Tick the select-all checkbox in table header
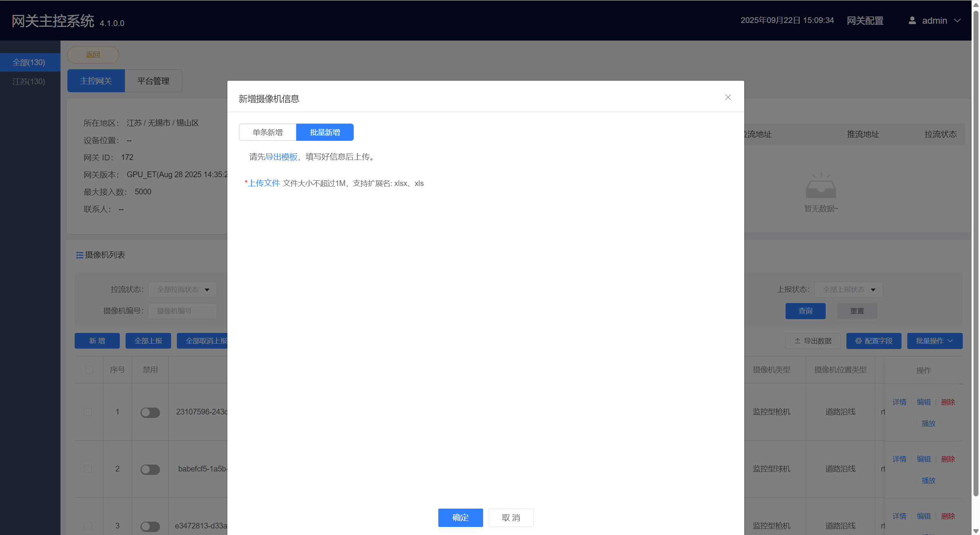This screenshot has height=535, width=980. (x=89, y=369)
